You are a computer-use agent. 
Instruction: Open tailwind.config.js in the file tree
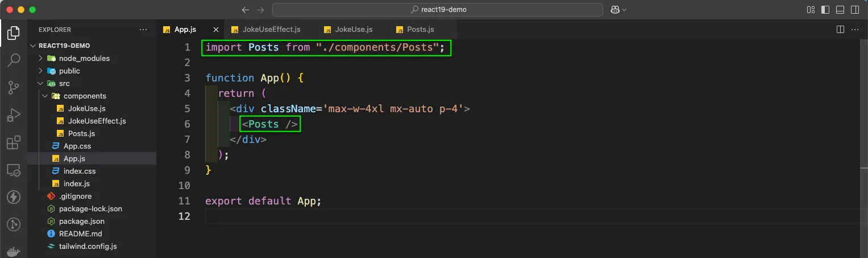tap(92, 246)
